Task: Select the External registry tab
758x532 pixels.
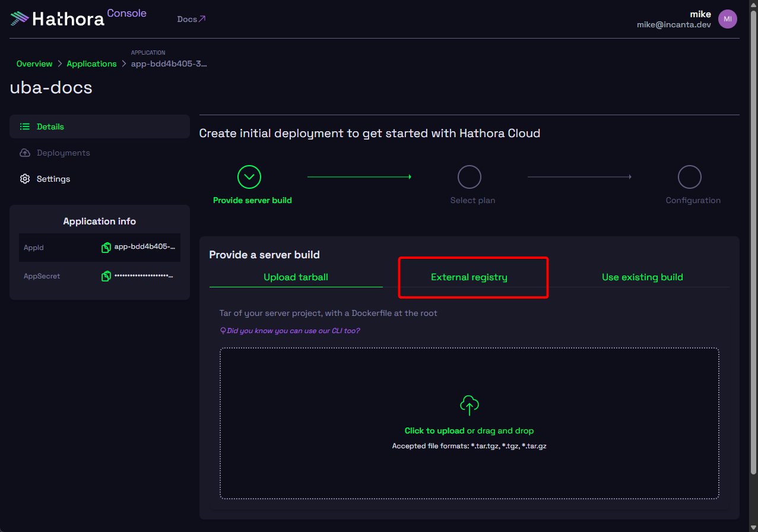Action: pos(469,277)
